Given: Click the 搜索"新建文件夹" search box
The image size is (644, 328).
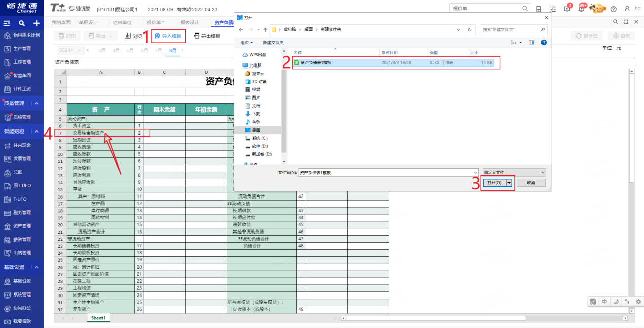Looking at the screenshot, I should 514,29.
